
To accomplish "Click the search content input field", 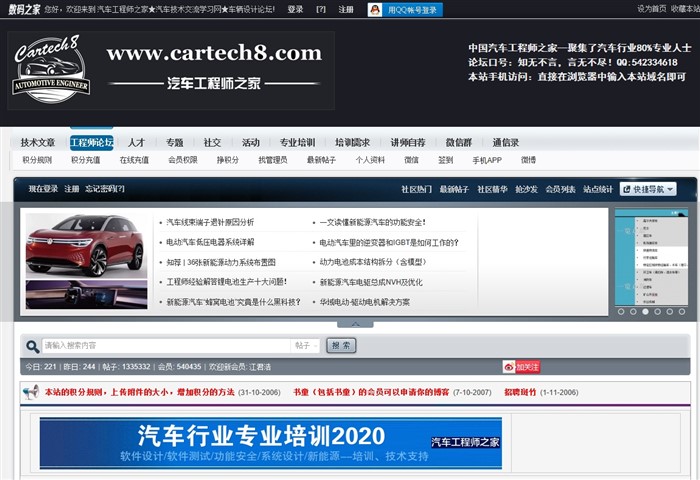I will click(x=166, y=346).
